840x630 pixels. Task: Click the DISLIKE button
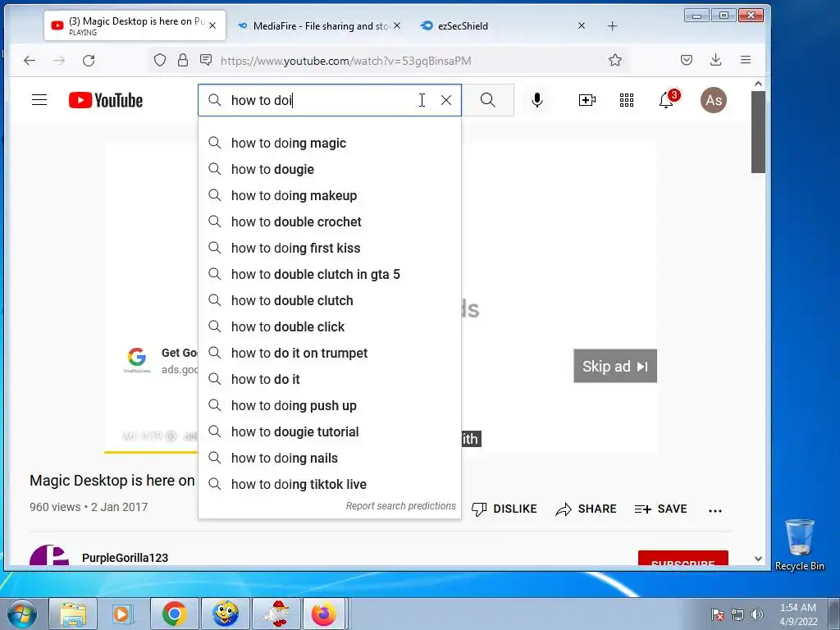504,509
